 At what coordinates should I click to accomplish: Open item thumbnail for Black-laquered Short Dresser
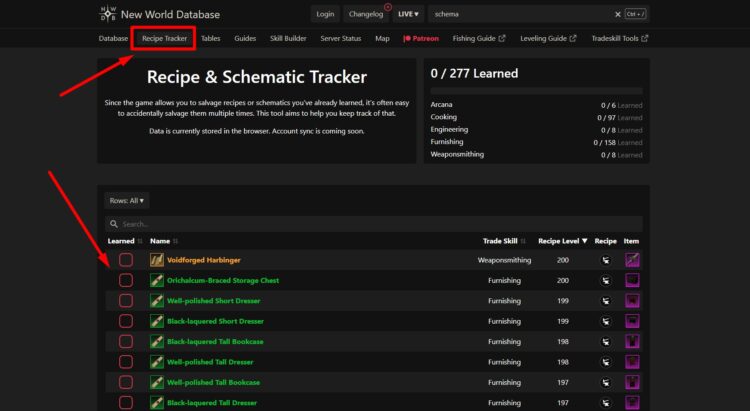[632, 321]
